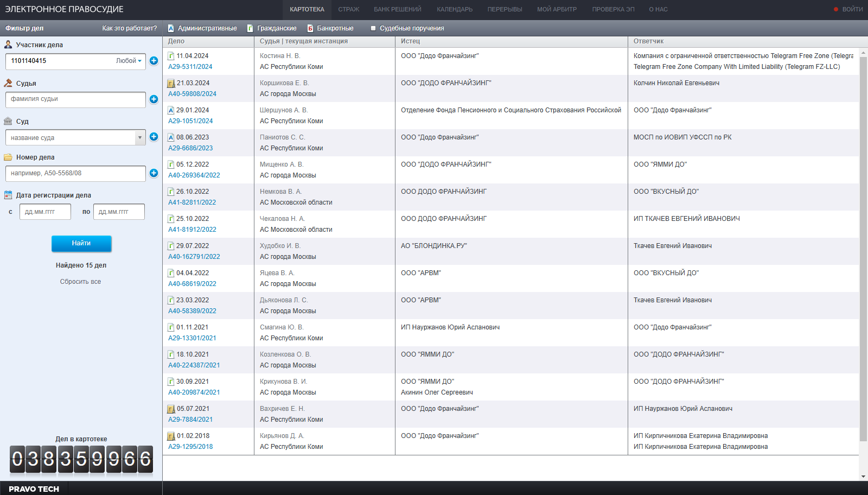Open the БАНК РЕШЕНИЙ tab
Image resolution: width=868 pixels, height=495 pixels.
(x=398, y=9)
